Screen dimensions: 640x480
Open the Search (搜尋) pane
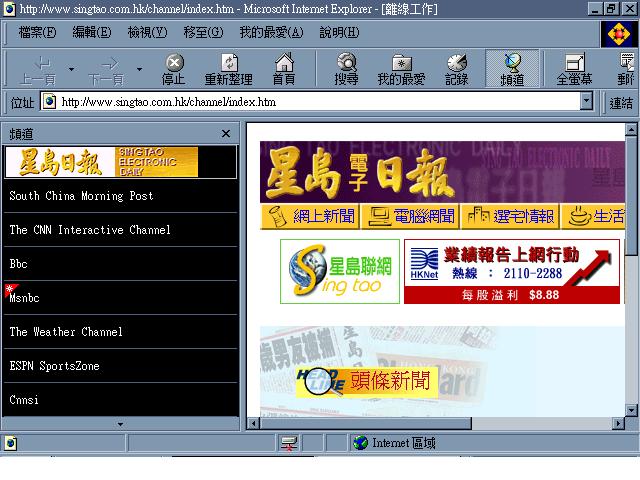click(x=347, y=69)
